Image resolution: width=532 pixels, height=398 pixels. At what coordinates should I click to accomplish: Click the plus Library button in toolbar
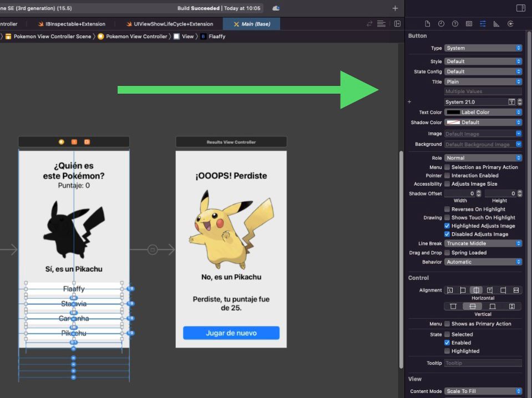[396, 8]
